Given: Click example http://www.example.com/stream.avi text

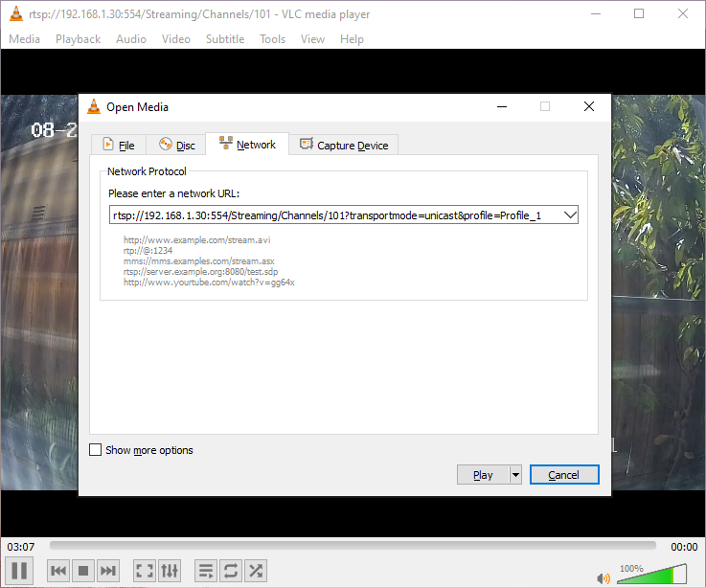Looking at the screenshot, I should (x=196, y=240).
